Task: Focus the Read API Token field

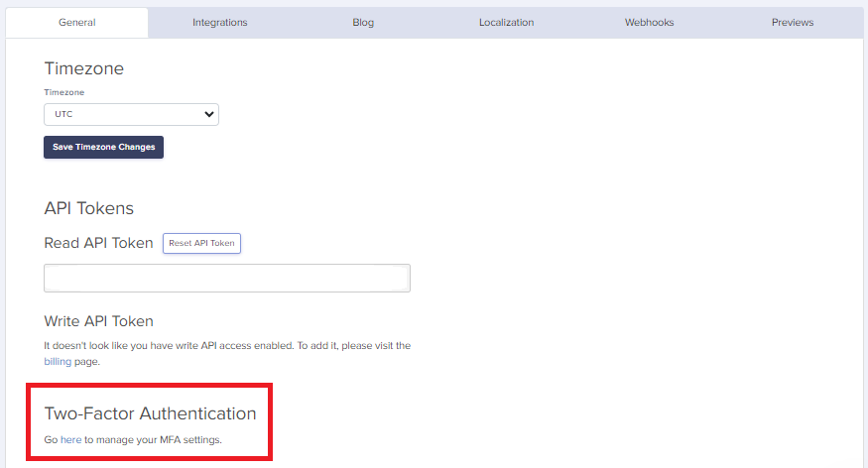Action: pos(227,279)
